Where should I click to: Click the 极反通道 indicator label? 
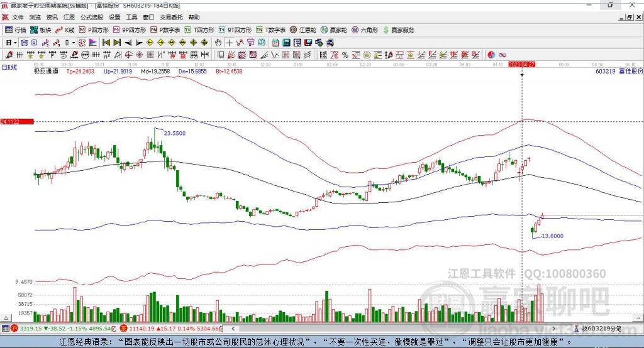[x=46, y=72]
